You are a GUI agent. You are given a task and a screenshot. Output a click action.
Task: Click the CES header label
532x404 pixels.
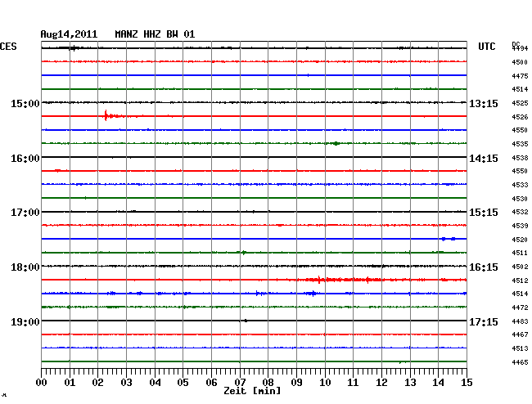click(x=8, y=47)
